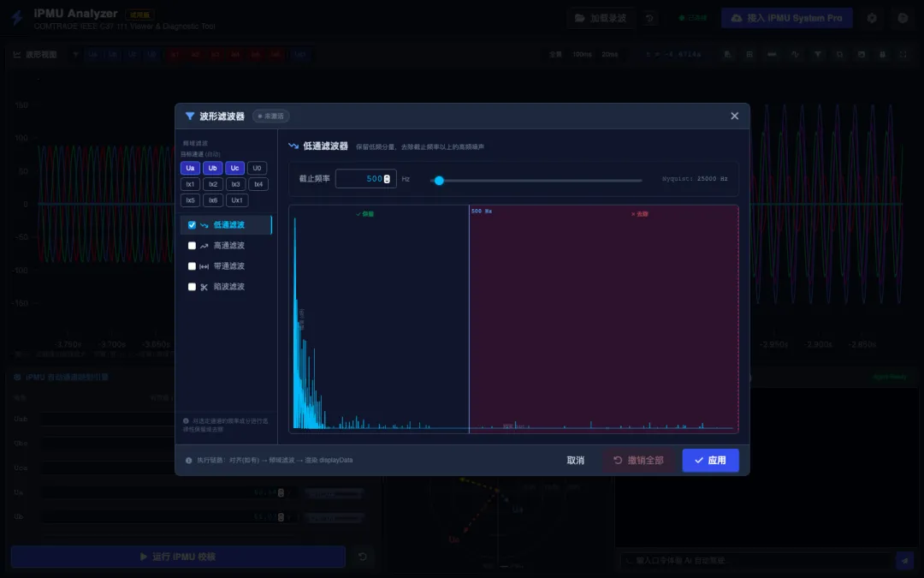Toggle channel Ub in filter targets
The width and height of the screenshot is (924, 578).
point(213,168)
